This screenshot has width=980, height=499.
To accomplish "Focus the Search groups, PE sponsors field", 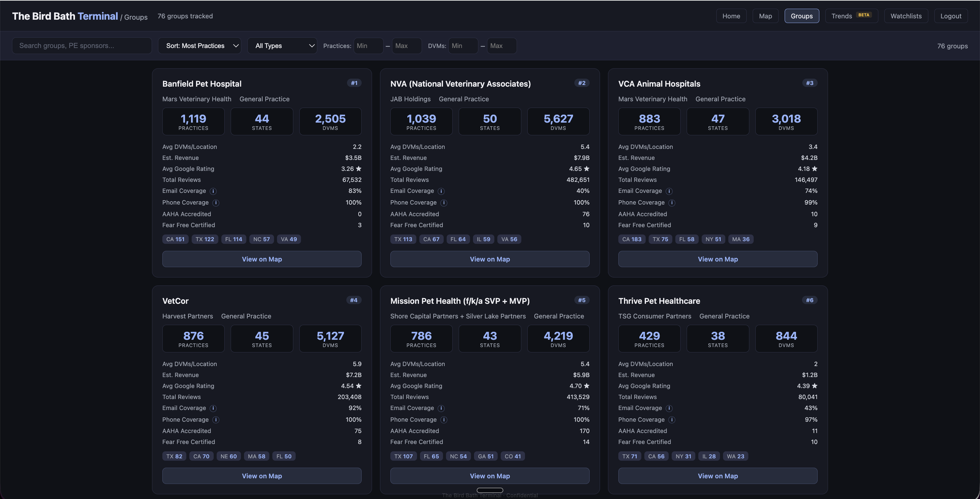I will pos(82,46).
